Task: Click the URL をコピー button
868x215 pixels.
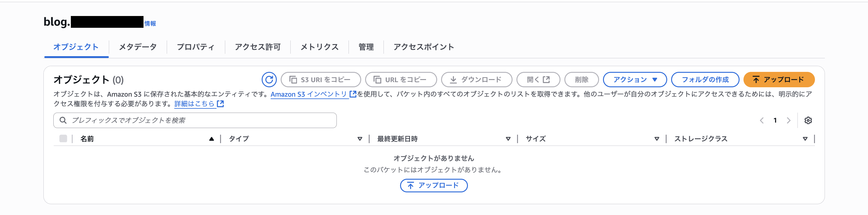Action: click(x=401, y=80)
